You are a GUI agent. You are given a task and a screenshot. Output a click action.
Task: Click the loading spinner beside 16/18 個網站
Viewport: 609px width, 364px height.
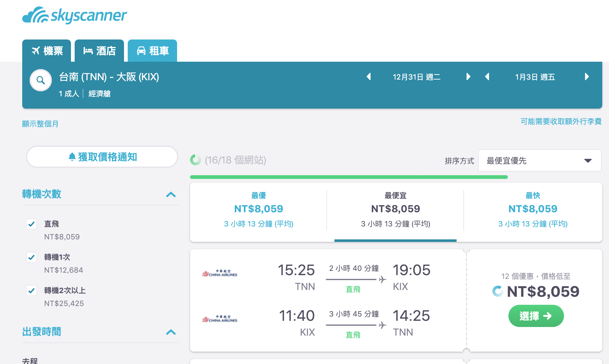click(x=195, y=160)
